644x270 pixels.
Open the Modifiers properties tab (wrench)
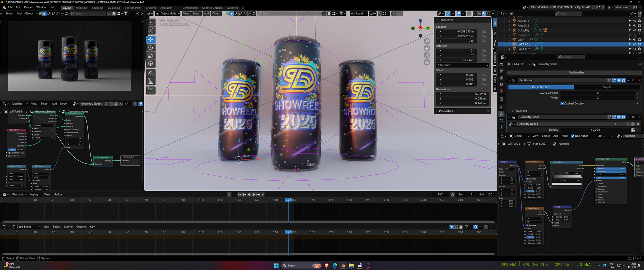pyautogui.click(x=501, y=114)
